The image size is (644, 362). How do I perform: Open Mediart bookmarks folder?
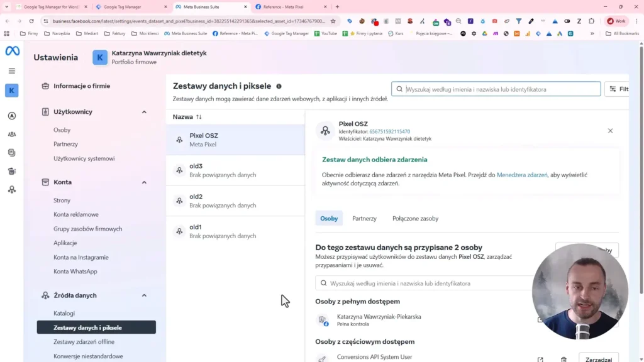click(x=87, y=33)
